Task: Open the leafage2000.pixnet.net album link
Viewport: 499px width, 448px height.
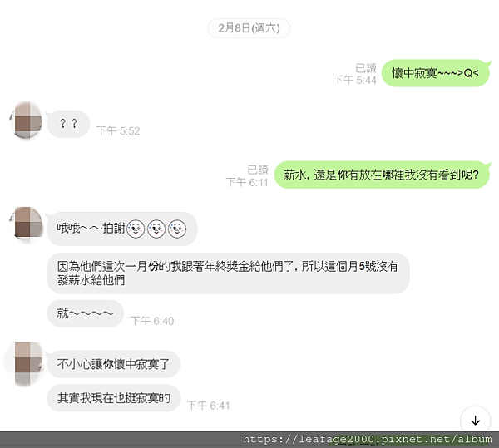Action: (368, 439)
